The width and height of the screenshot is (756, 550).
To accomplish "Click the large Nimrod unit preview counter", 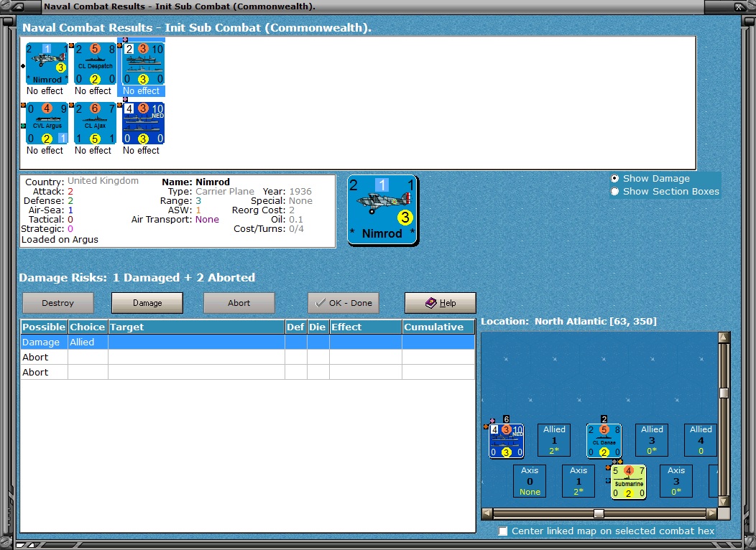I will (x=383, y=210).
